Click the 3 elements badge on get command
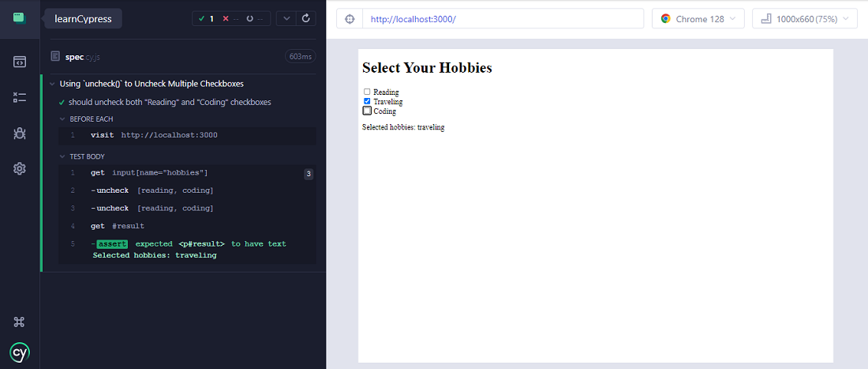 click(309, 174)
